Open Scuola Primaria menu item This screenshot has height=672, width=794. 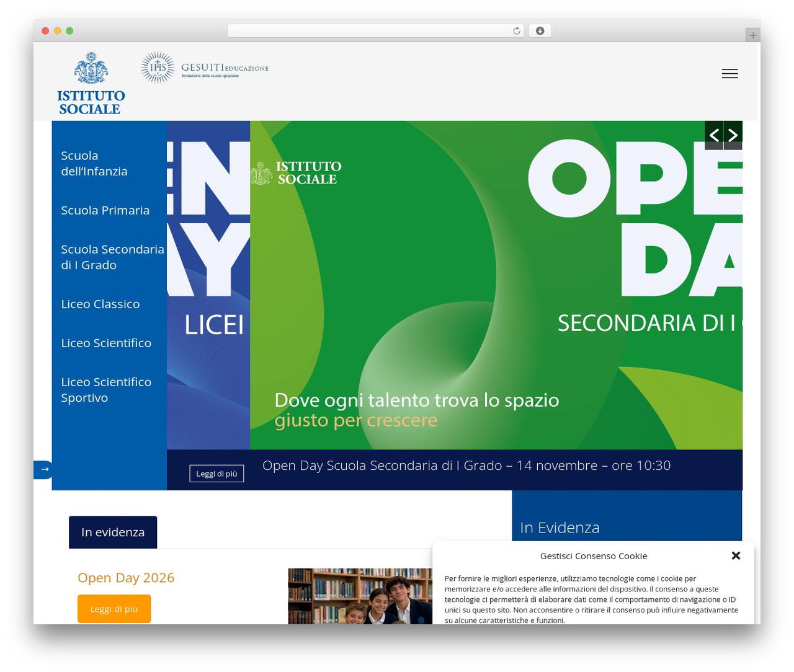point(105,210)
